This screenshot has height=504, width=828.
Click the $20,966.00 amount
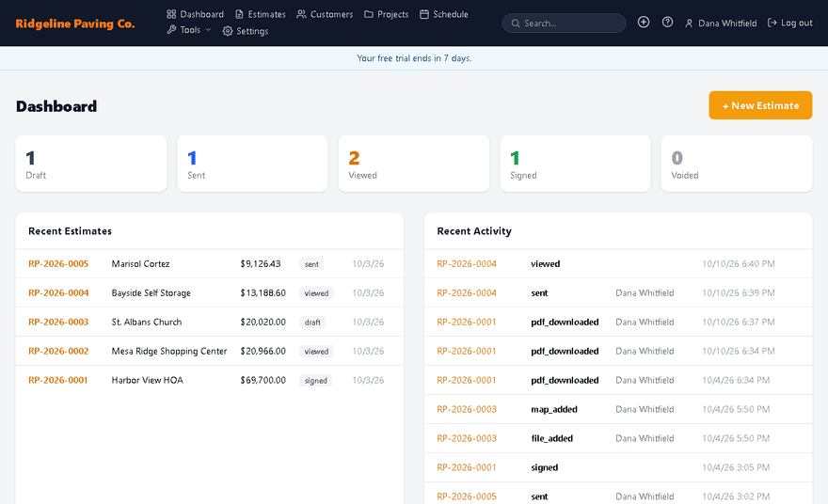coord(263,351)
